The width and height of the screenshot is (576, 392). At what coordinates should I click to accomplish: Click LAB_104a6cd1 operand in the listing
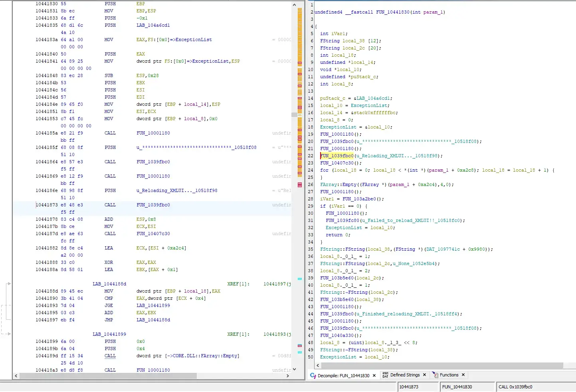[x=153, y=25]
